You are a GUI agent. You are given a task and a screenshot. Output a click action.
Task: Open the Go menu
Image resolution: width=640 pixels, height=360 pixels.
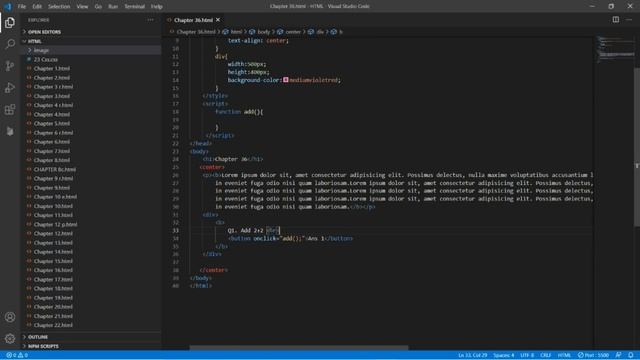coord(98,7)
